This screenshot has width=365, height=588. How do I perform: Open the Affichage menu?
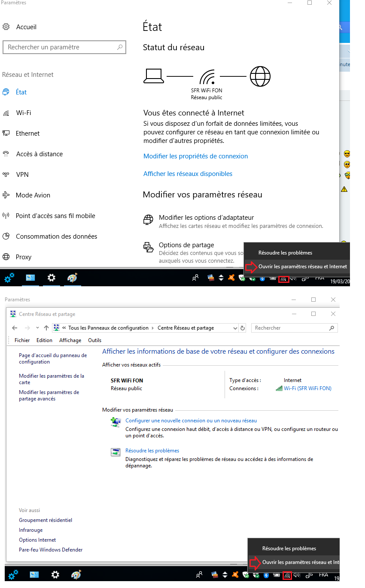tap(70, 340)
